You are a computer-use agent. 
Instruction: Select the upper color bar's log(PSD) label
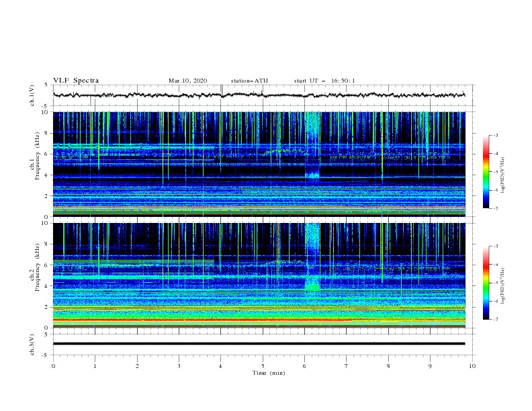point(503,175)
